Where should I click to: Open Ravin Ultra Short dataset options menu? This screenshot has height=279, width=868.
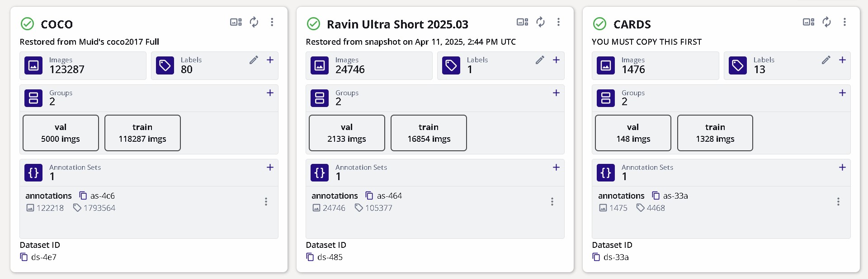[558, 22]
